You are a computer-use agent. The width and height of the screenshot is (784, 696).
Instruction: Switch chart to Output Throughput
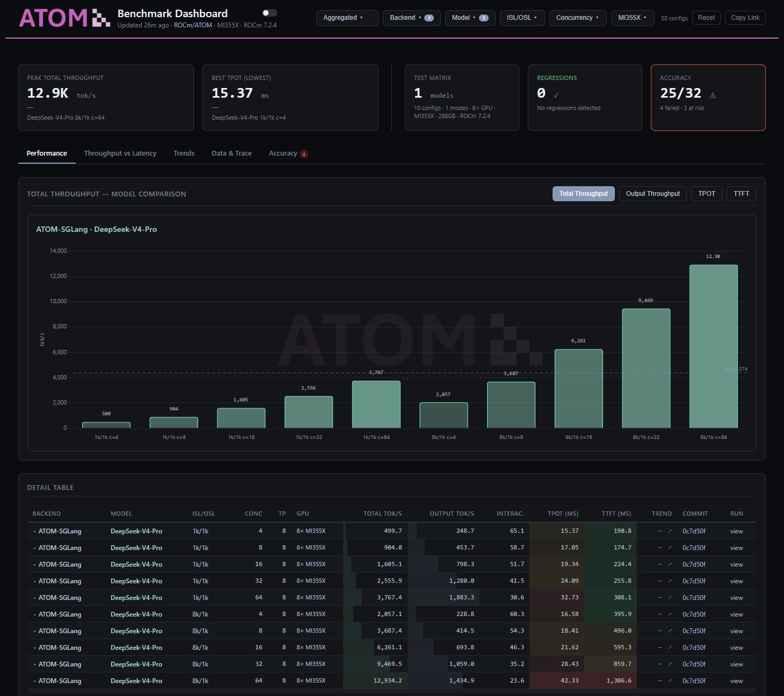652,194
